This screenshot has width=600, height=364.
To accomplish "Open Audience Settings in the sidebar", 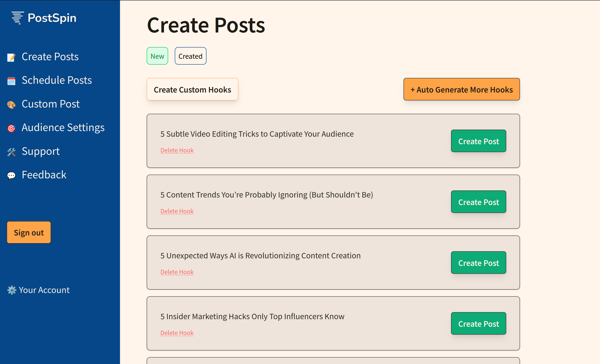I will pos(63,127).
